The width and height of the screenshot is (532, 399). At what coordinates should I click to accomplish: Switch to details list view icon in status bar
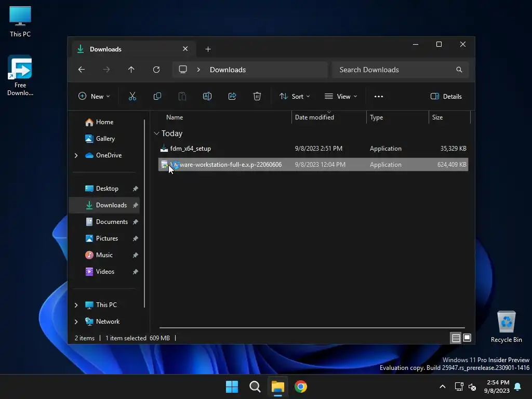[456, 338]
